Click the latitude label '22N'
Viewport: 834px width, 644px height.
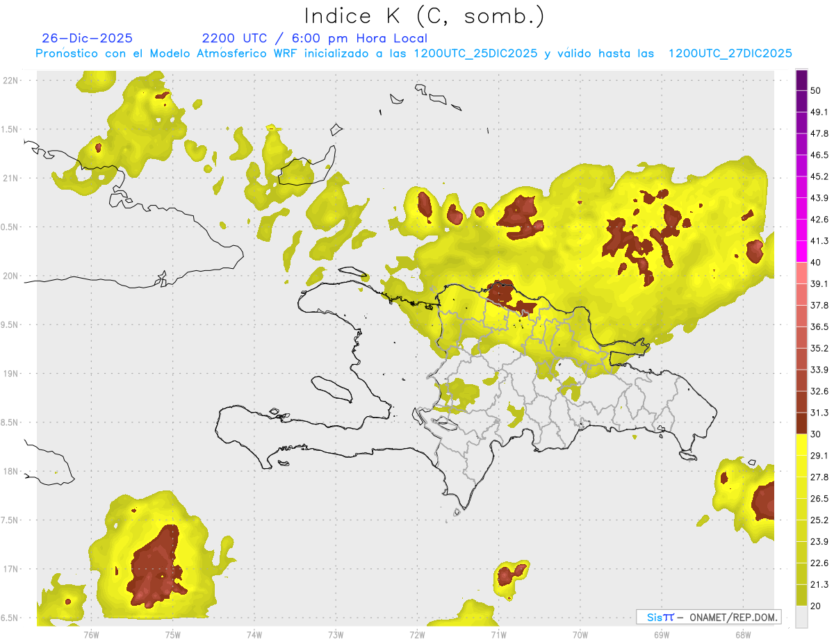11,80
